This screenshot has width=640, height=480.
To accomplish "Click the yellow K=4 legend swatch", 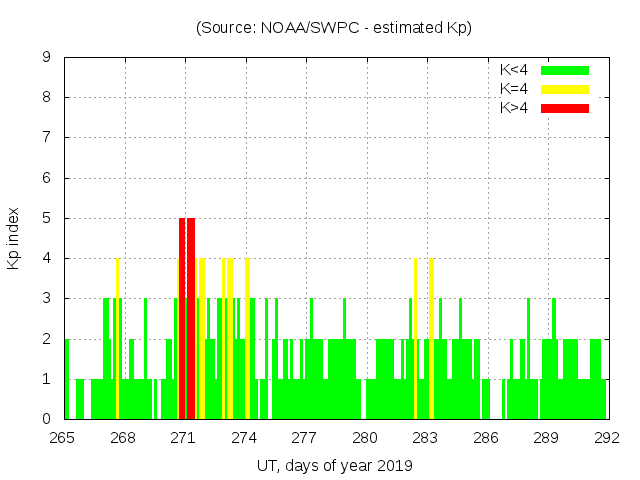I will [565, 89].
